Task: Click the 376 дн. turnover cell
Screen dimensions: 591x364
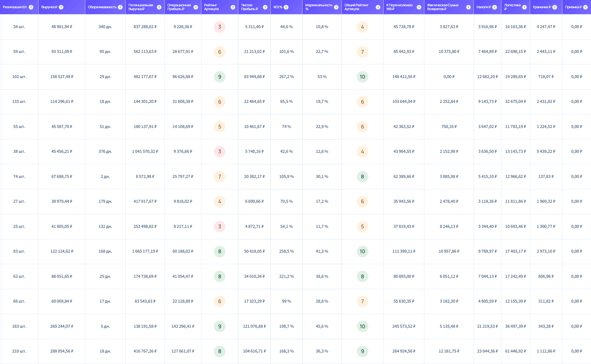Action: pyautogui.click(x=105, y=151)
